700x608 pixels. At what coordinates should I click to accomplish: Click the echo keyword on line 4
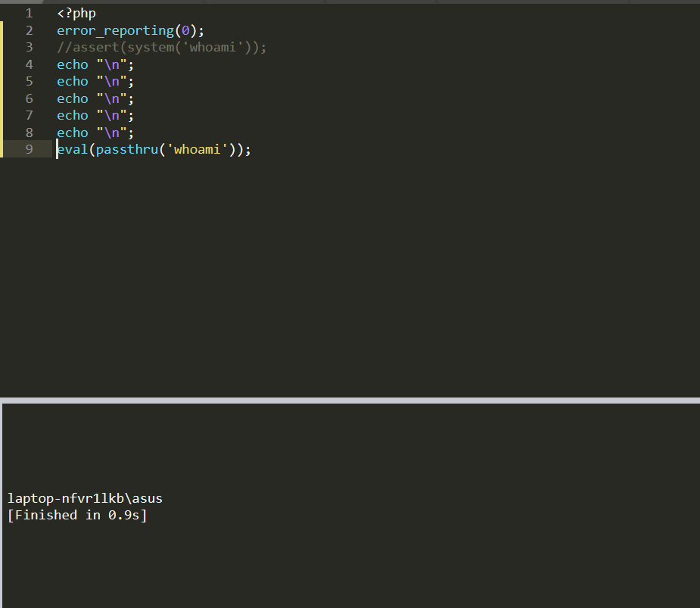pos(72,64)
